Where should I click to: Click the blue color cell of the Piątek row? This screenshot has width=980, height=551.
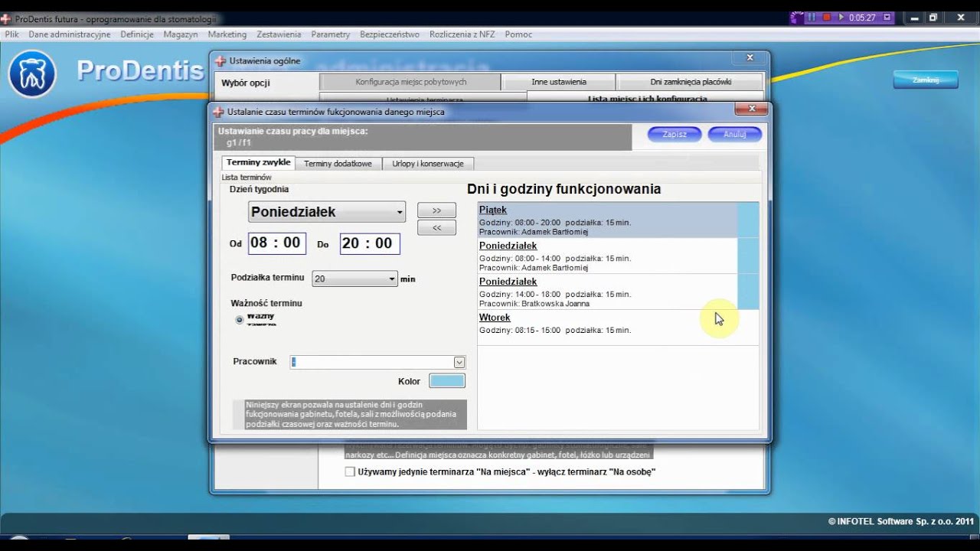pyautogui.click(x=748, y=220)
